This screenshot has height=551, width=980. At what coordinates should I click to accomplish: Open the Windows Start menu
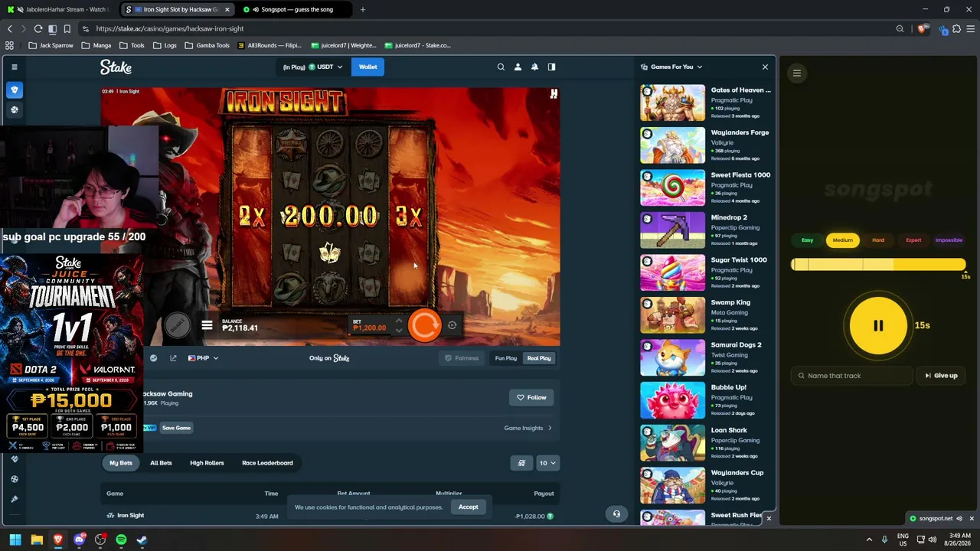click(15, 540)
